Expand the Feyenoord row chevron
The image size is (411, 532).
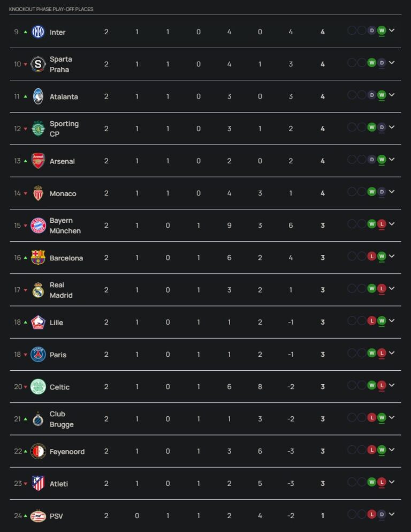point(392,449)
